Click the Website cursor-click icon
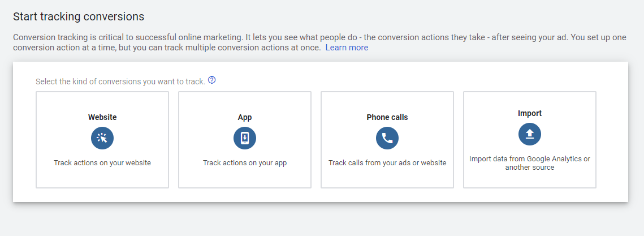Screen dimensions: 644x236 tap(102, 138)
